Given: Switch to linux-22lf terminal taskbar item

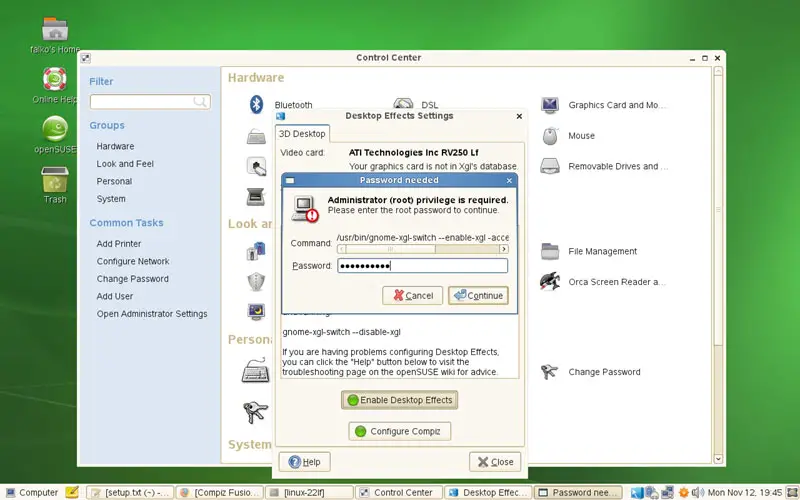Looking at the screenshot, I should (x=309, y=492).
